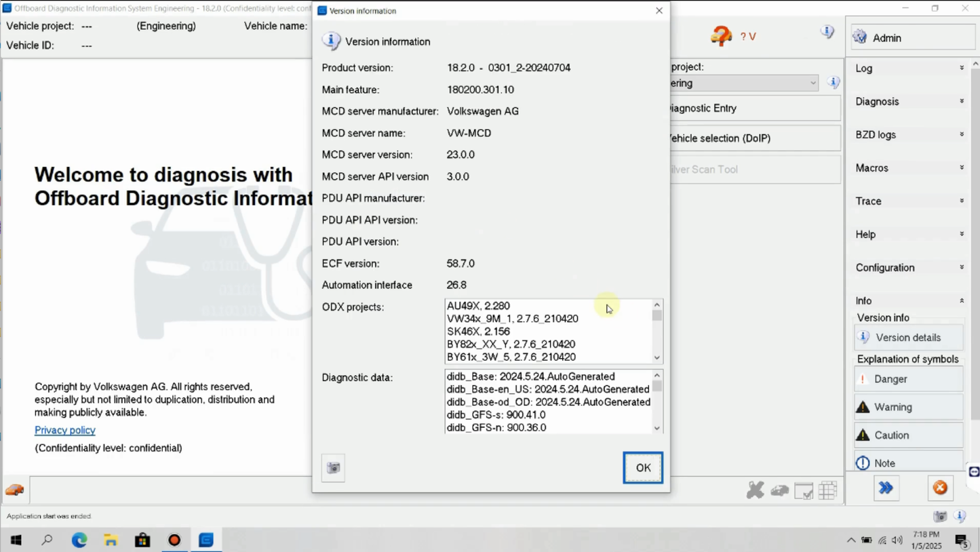Open Microsoft Edge from the taskbar

click(x=79, y=540)
